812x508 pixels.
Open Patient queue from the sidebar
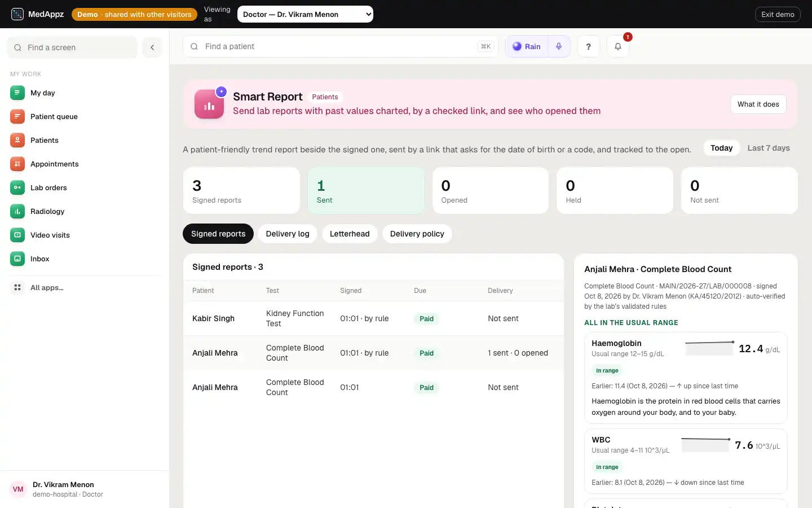click(x=85, y=116)
